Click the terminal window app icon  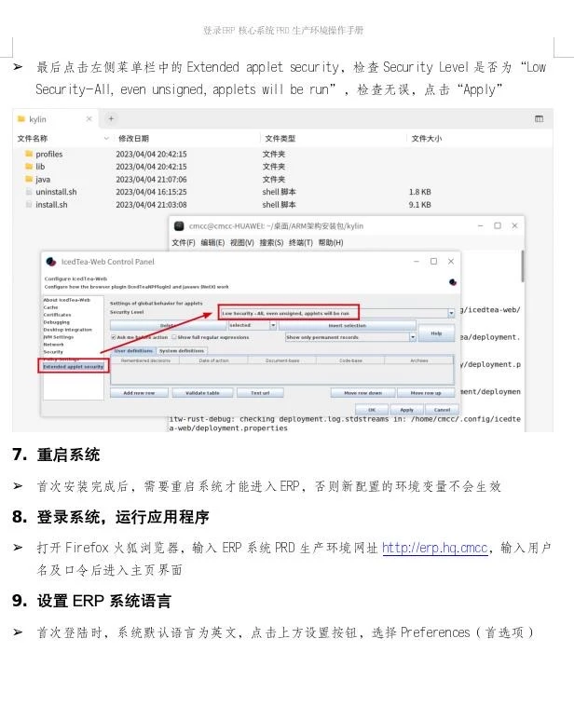pos(179,226)
